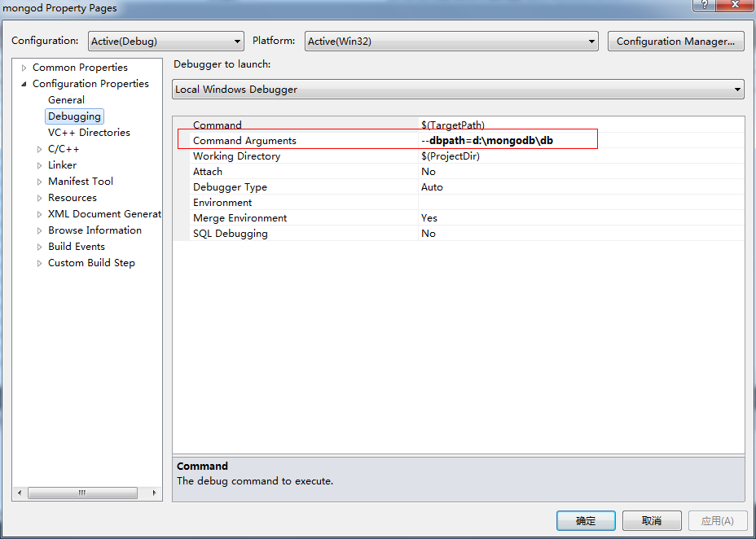Expand the Browse Information node

(37, 230)
